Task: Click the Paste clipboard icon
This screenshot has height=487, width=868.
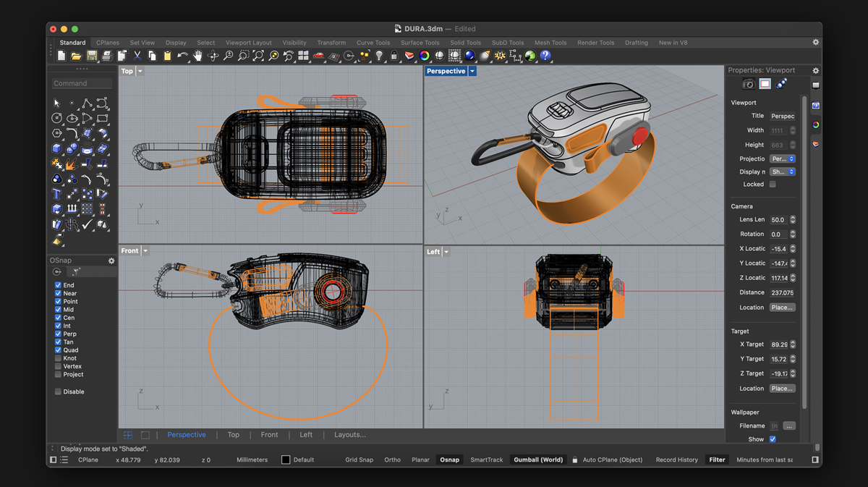Action: coord(168,56)
